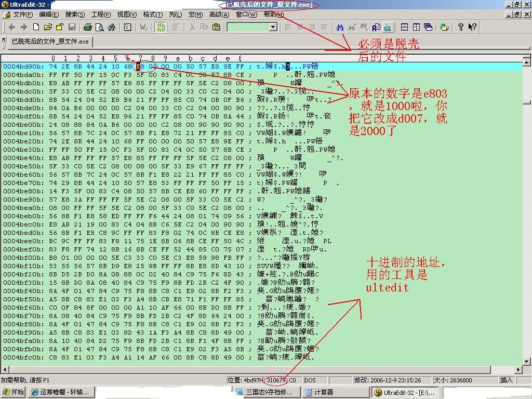Click the horizontal scrollbar left arrow
This screenshot has width=532, height=399.
point(5,369)
